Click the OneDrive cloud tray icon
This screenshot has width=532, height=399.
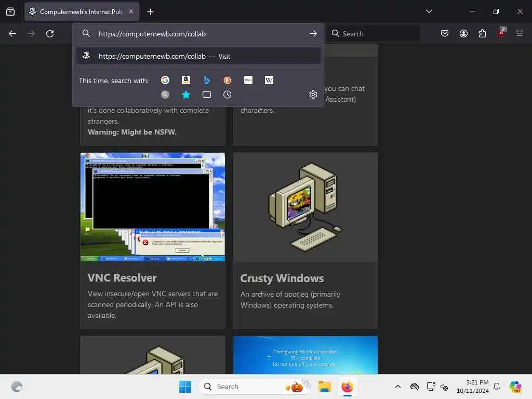tap(414, 387)
